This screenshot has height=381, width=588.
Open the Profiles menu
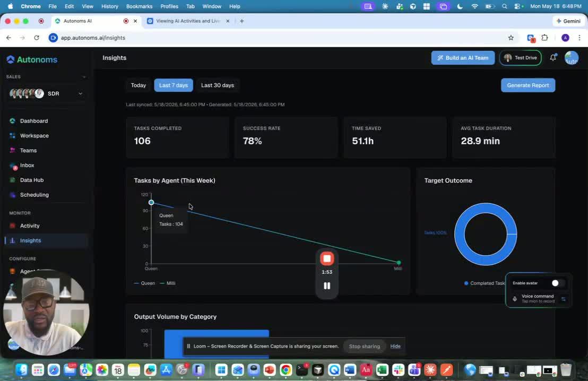[169, 6]
